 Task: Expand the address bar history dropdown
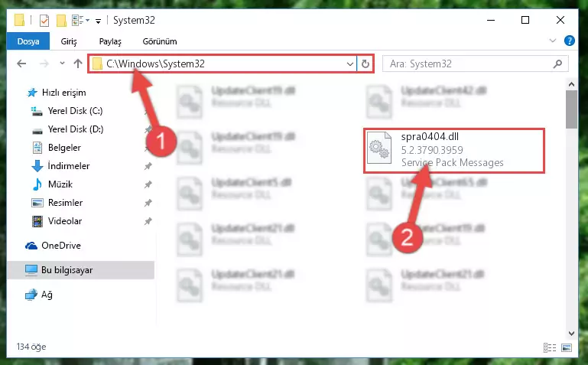tap(350, 64)
